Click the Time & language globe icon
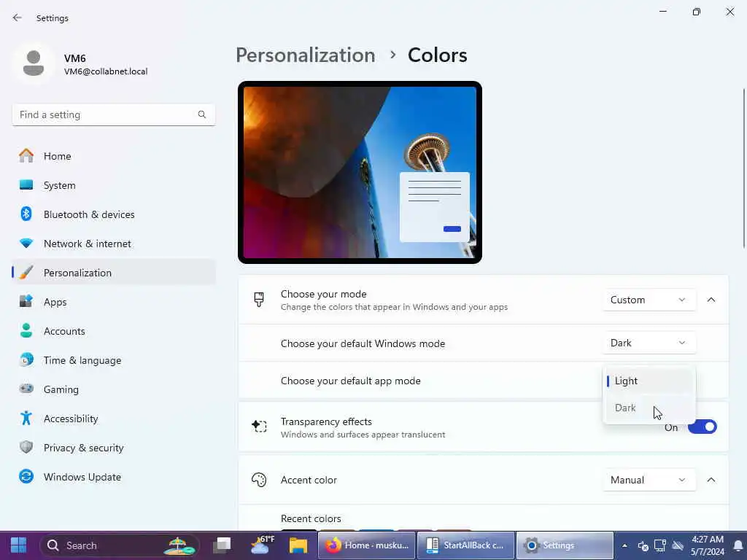Image resolution: width=747 pixels, height=560 pixels. coord(26,360)
